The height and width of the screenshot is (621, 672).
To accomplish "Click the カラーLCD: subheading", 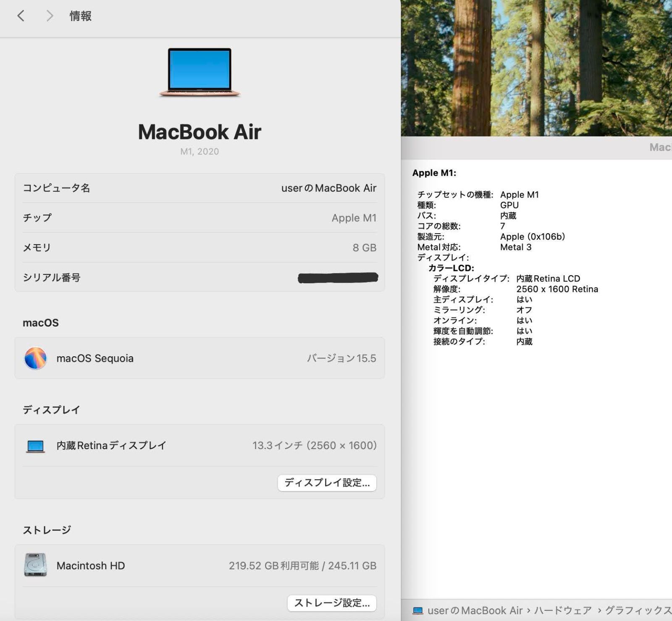I will pos(451,268).
